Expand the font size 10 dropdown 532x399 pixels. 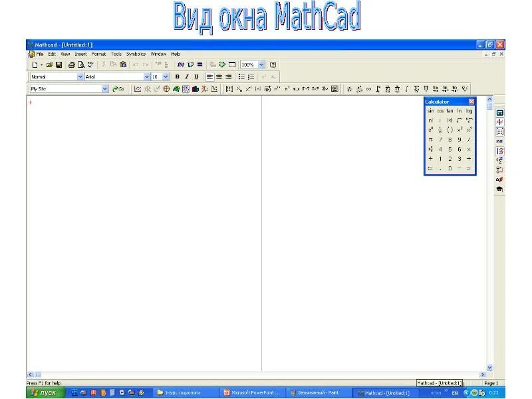click(166, 76)
